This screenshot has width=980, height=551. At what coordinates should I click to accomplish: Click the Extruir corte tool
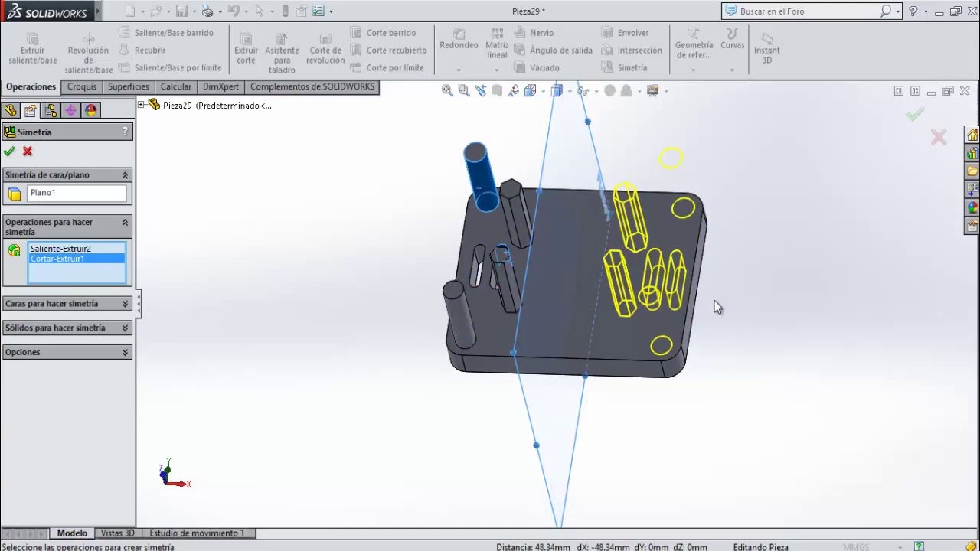[246, 48]
